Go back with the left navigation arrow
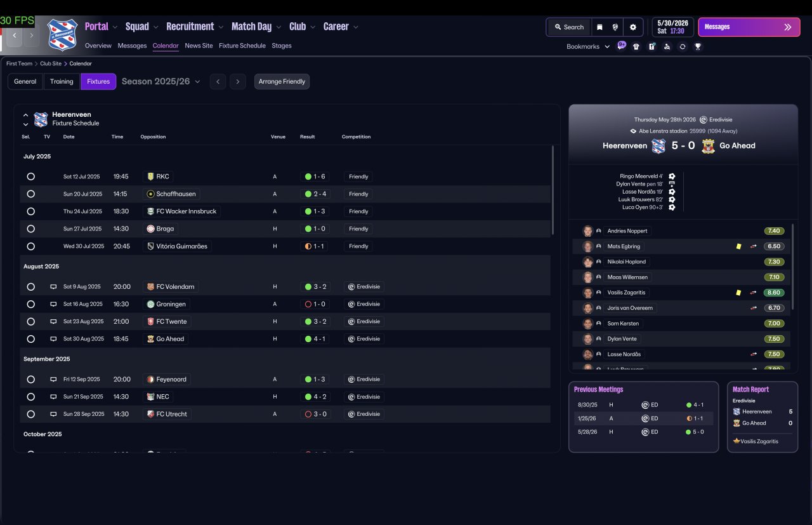The height and width of the screenshot is (525, 812). coord(15,36)
